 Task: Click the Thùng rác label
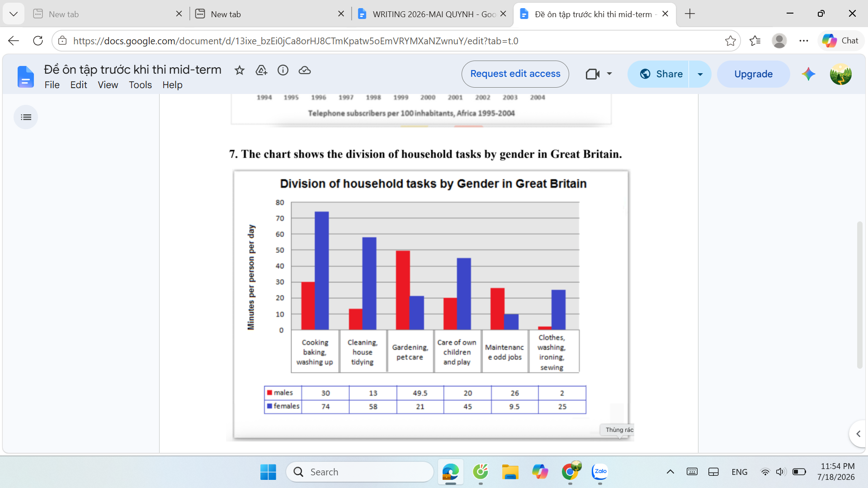[619, 430]
